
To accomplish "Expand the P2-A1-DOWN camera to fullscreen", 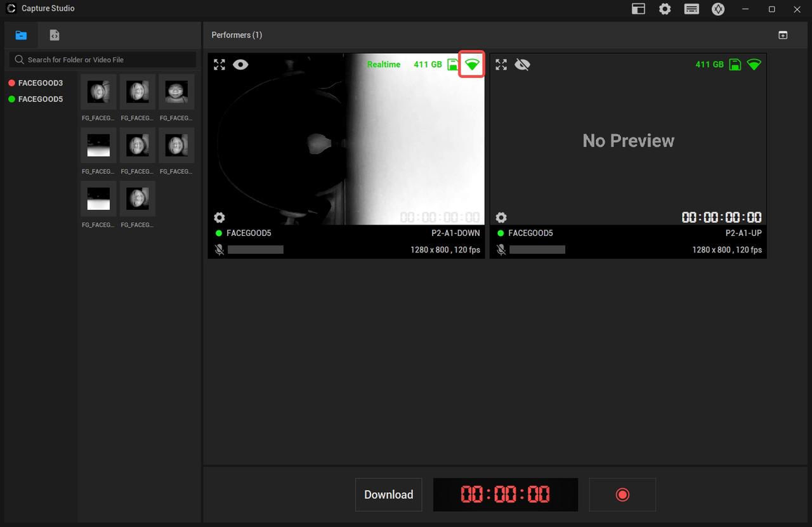I will 219,64.
